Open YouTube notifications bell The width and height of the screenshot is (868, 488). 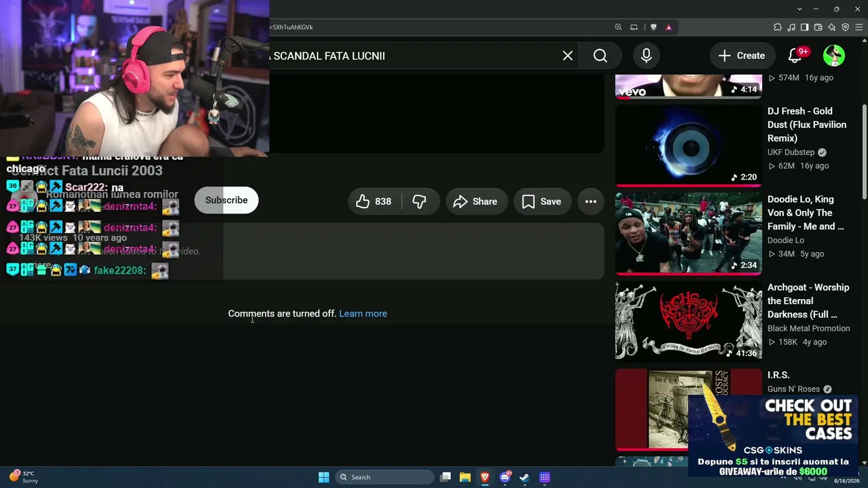pyautogui.click(x=795, y=56)
